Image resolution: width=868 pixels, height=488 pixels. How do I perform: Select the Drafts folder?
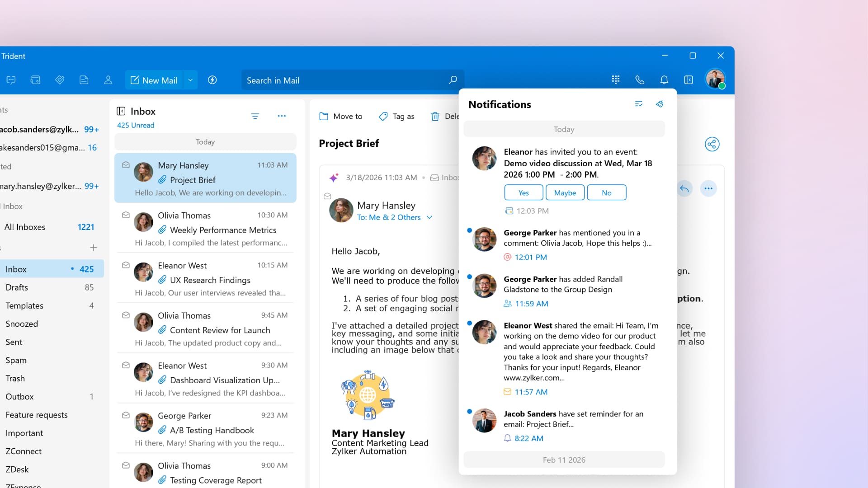coord(17,287)
